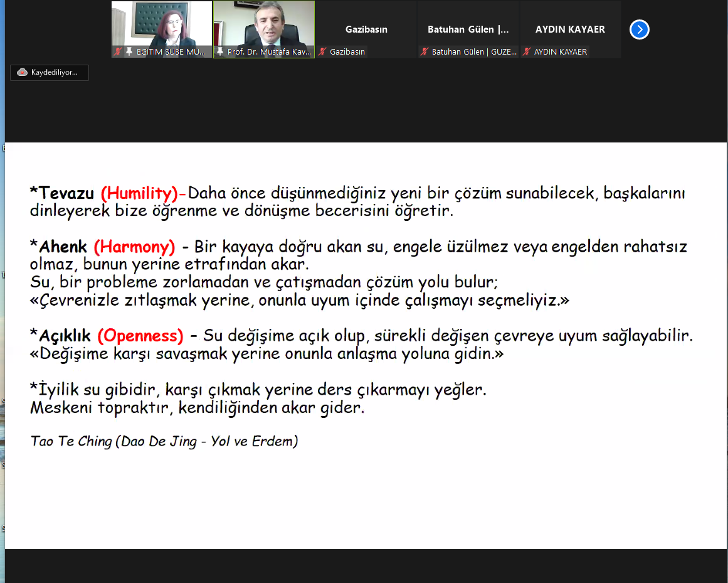The height and width of the screenshot is (583, 728).
Task: Click the muted mic icon next to Gazibasın label
Action: [322, 51]
